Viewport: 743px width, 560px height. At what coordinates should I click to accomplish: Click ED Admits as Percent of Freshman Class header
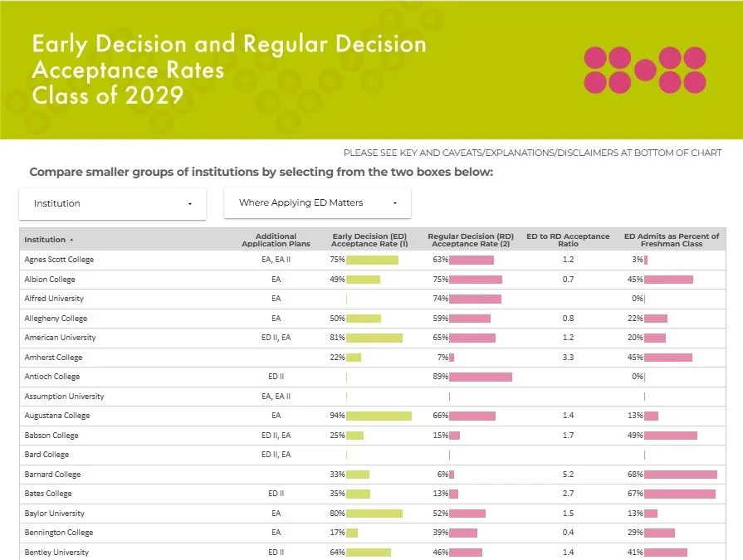coord(672,240)
